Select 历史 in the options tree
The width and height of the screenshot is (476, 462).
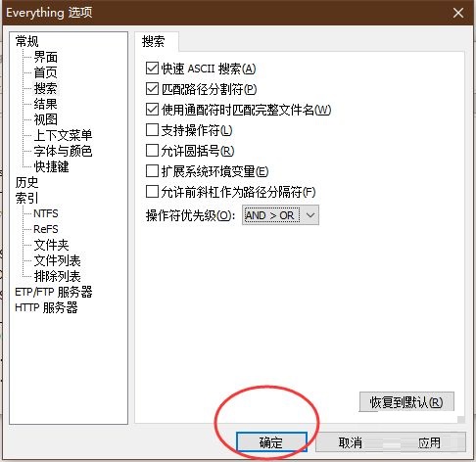pos(26,182)
